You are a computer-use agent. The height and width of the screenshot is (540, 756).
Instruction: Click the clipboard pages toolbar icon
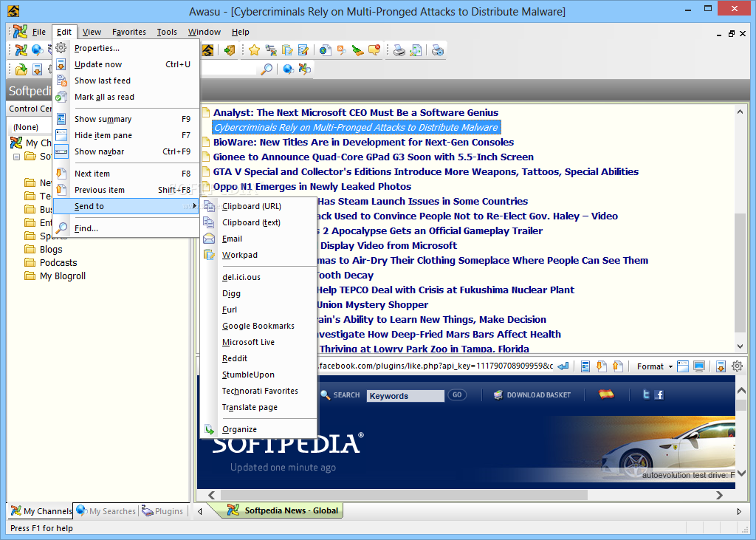click(x=287, y=50)
